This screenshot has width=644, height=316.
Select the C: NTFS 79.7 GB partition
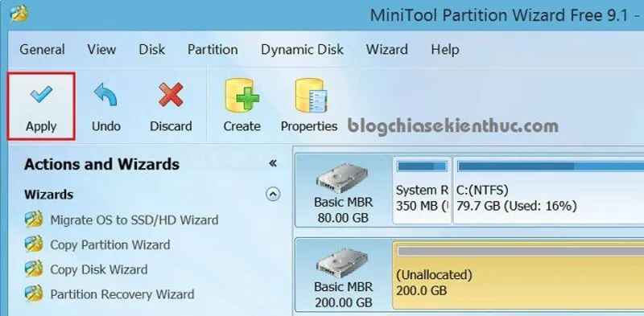pyautogui.click(x=548, y=191)
